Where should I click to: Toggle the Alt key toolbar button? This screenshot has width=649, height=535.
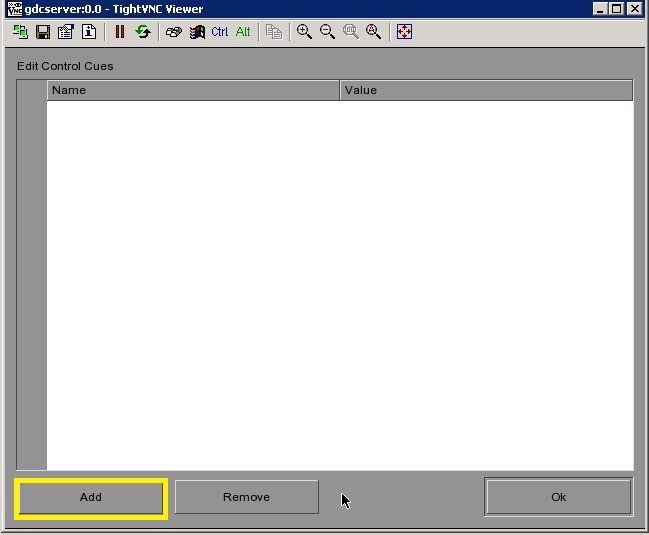[243, 32]
